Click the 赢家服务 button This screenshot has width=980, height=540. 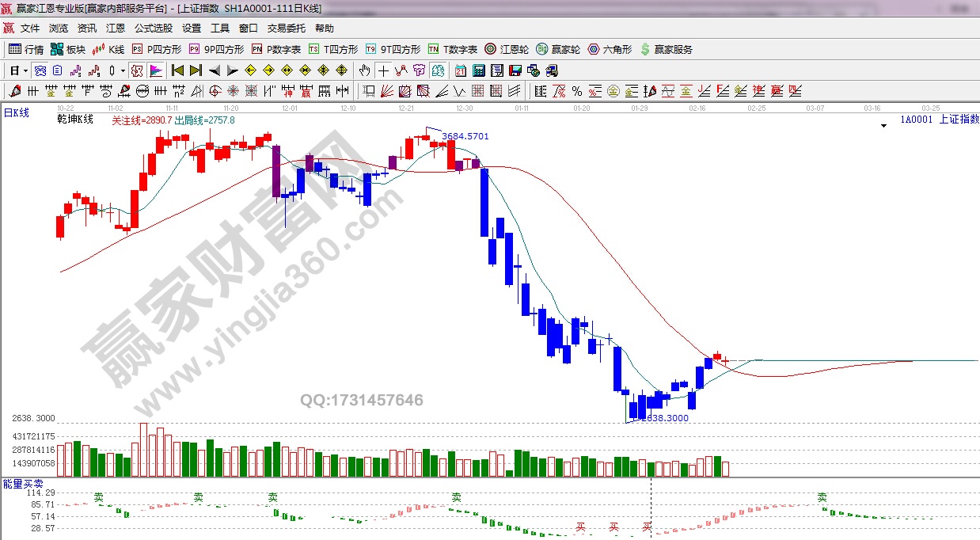pyautogui.click(x=666, y=49)
